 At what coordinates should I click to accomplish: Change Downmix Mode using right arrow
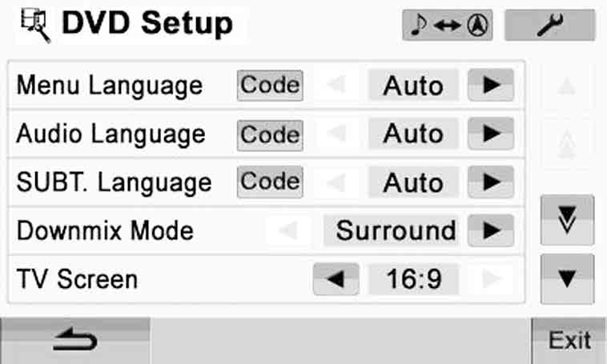pos(491,230)
